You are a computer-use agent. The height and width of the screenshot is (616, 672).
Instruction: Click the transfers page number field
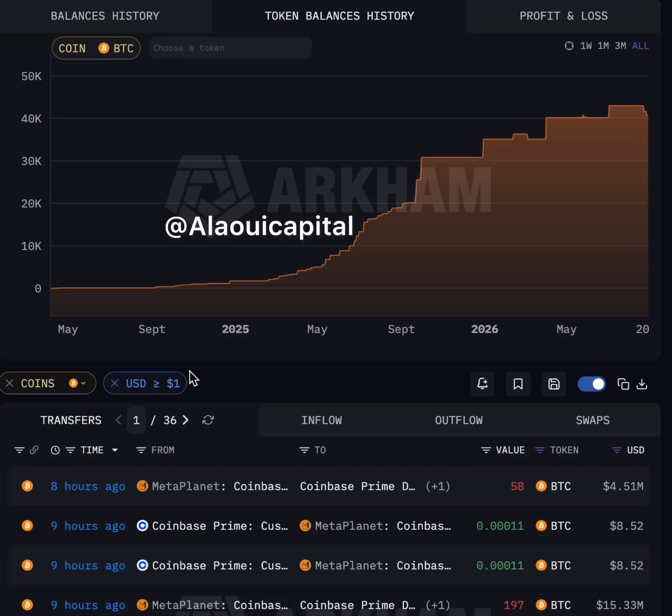pos(136,420)
